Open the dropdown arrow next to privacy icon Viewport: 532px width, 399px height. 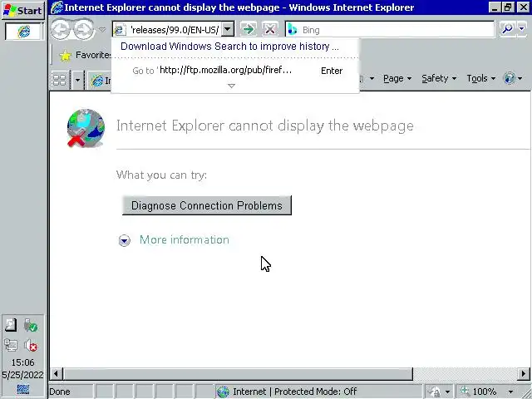[447, 392]
